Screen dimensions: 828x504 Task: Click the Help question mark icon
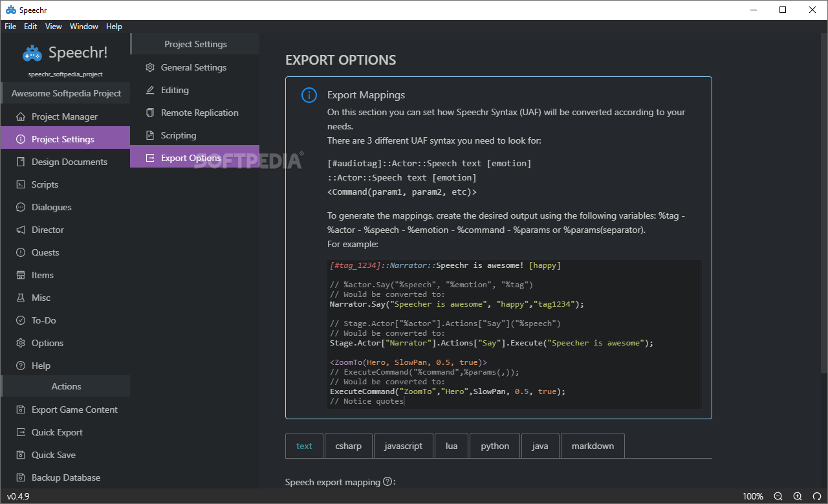20,366
